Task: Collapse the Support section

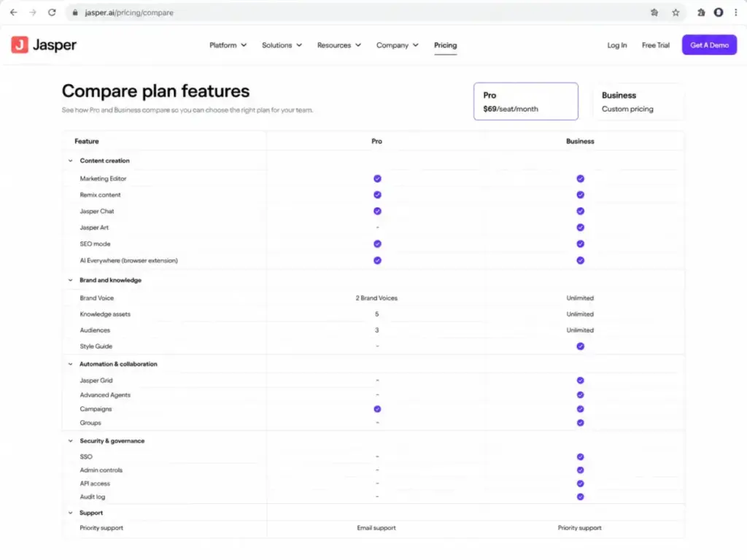Action: pos(71,513)
